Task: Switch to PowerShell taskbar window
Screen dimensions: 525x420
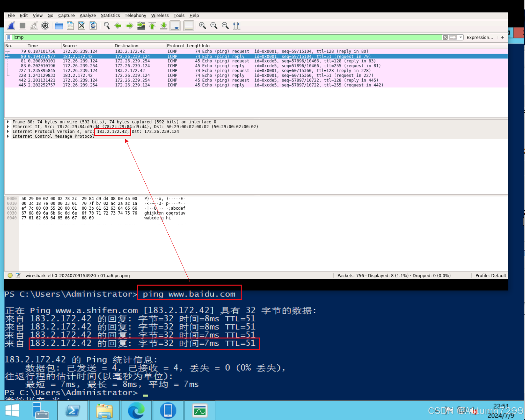Action: (73, 410)
